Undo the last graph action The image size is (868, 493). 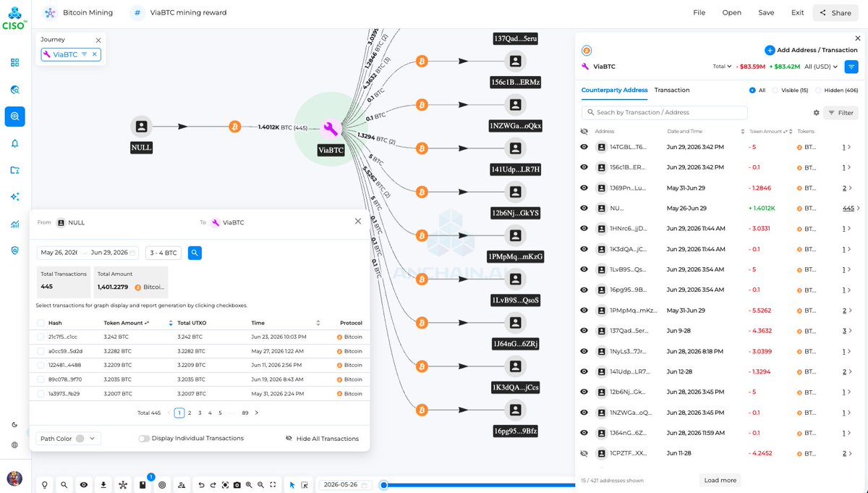click(x=202, y=484)
